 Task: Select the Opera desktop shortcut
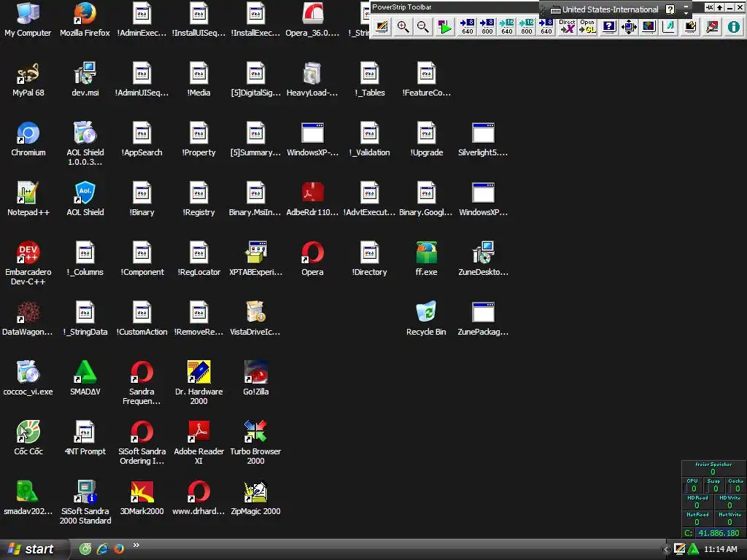point(312,259)
